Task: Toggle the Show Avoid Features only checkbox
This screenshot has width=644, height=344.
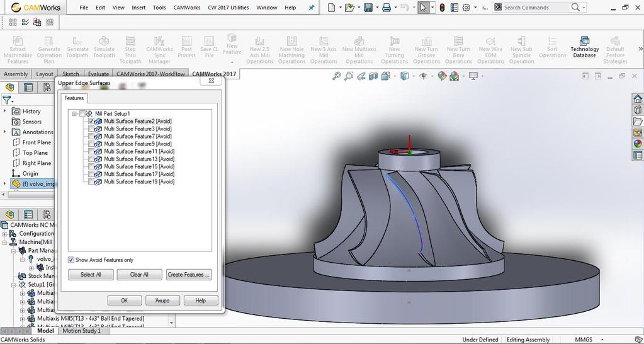Action: pyautogui.click(x=71, y=260)
